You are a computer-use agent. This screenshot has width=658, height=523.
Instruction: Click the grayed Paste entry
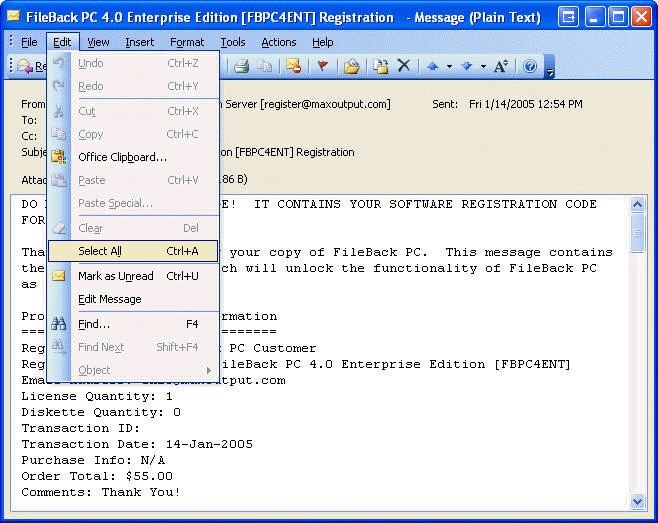[133, 180]
